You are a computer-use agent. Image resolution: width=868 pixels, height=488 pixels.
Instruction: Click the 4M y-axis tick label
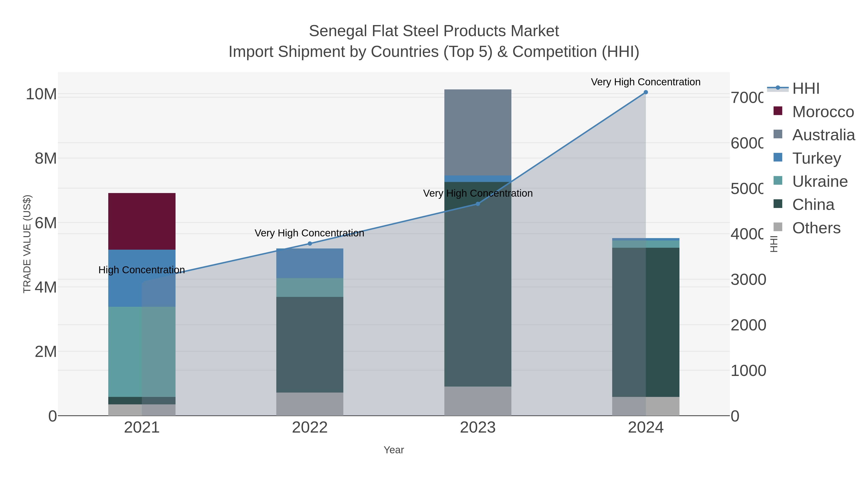pyautogui.click(x=46, y=287)
